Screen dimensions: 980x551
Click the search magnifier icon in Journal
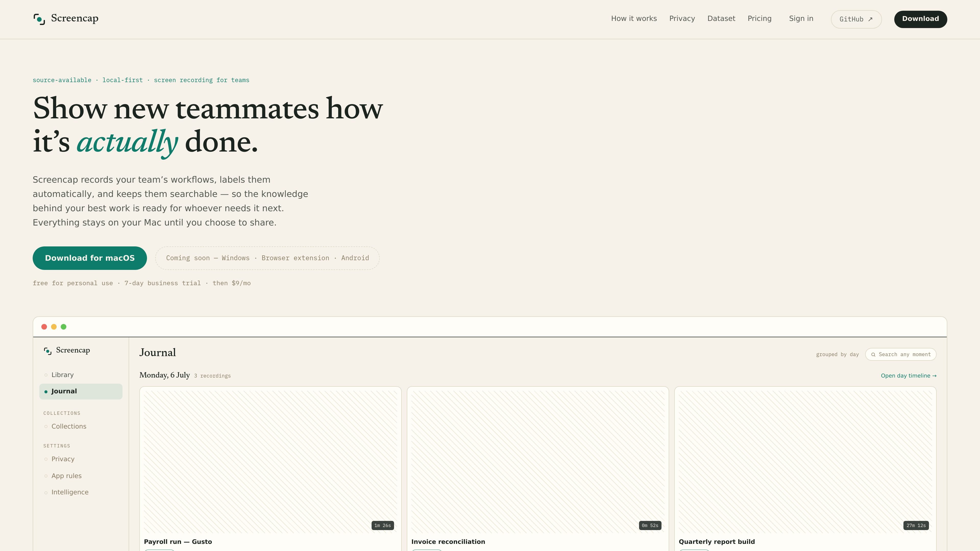coord(873,355)
